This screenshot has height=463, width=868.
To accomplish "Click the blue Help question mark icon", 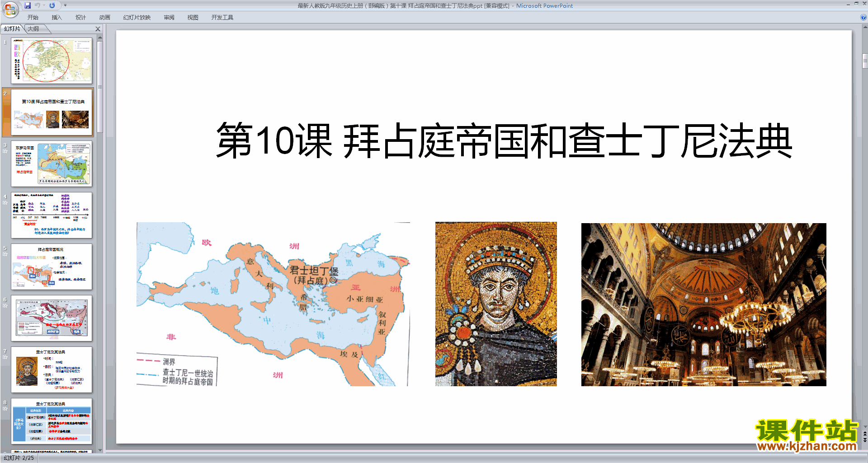I will (863, 17).
